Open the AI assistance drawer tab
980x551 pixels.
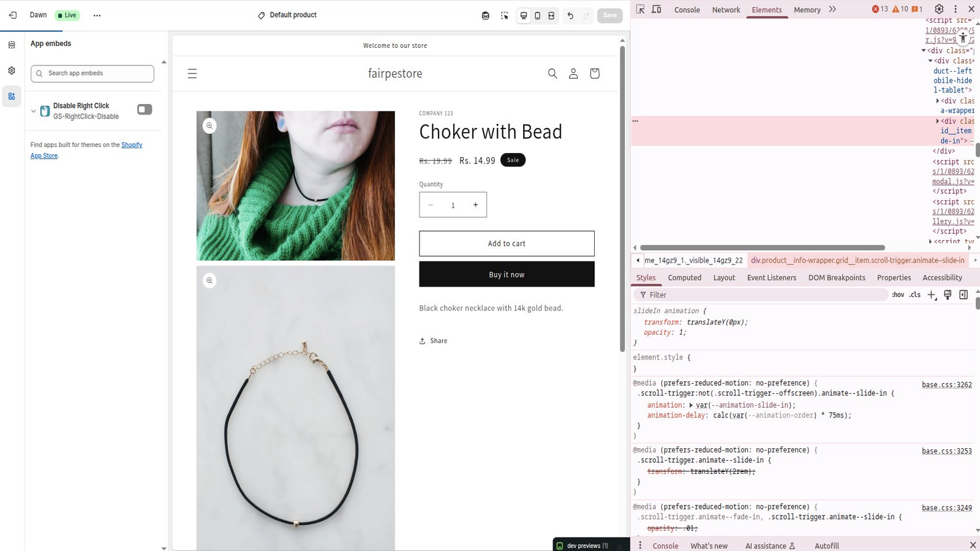click(770, 546)
